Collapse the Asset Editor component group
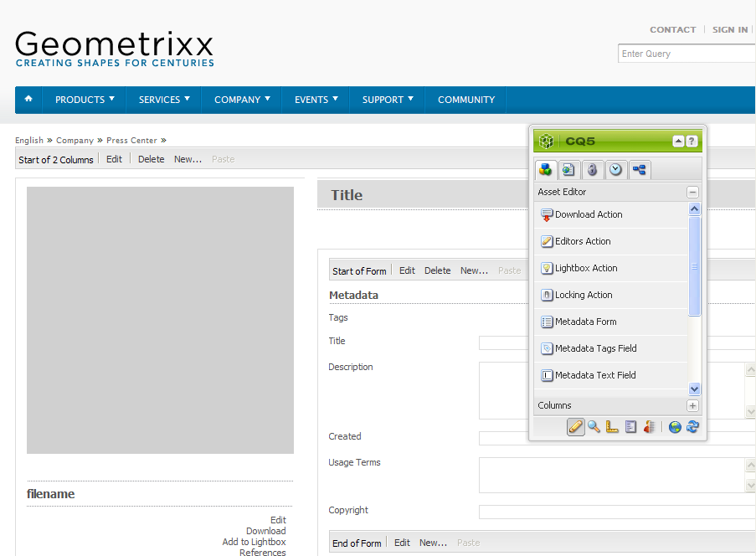This screenshot has width=756, height=556. coord(692,193)
